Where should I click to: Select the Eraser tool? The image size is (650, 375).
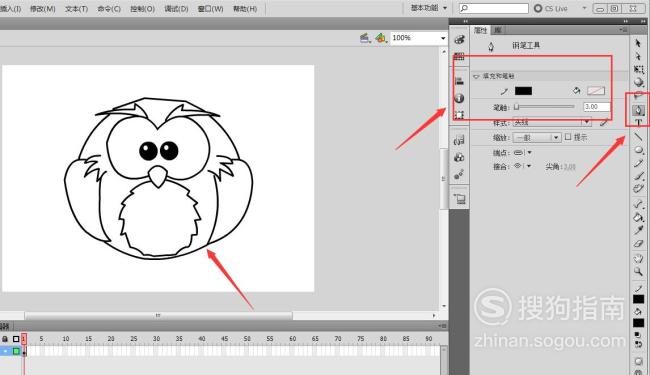coord(638,244)
